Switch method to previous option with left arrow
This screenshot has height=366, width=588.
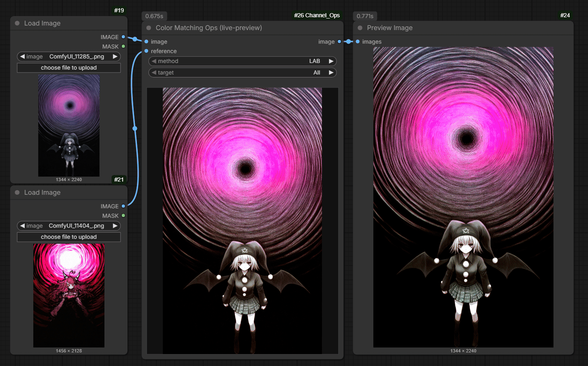(x=154, y=61)
